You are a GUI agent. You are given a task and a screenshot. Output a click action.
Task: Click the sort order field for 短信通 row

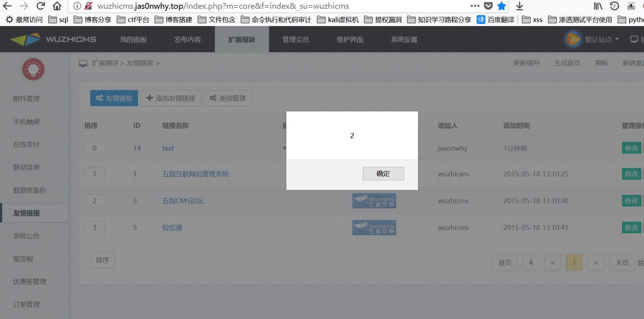(x=95, y=227)
